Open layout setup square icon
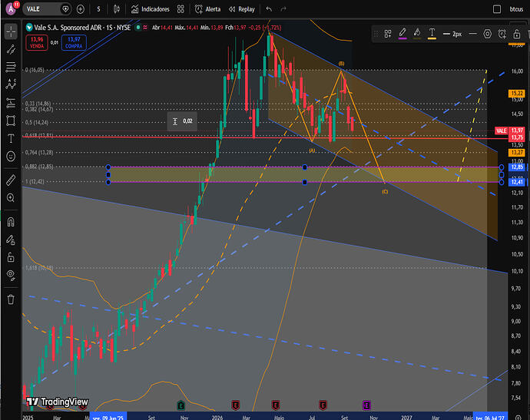Viewport: 530px width, 420px height. (x=497, y=9)
